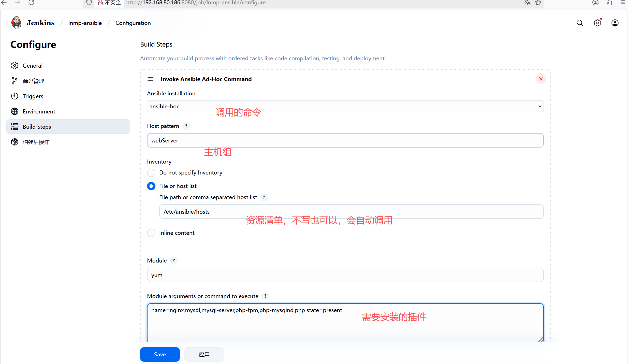628x364 pixels.
Task: Remove the Ansible Ad-Hoc build step
Action: [x=541, y=79]
